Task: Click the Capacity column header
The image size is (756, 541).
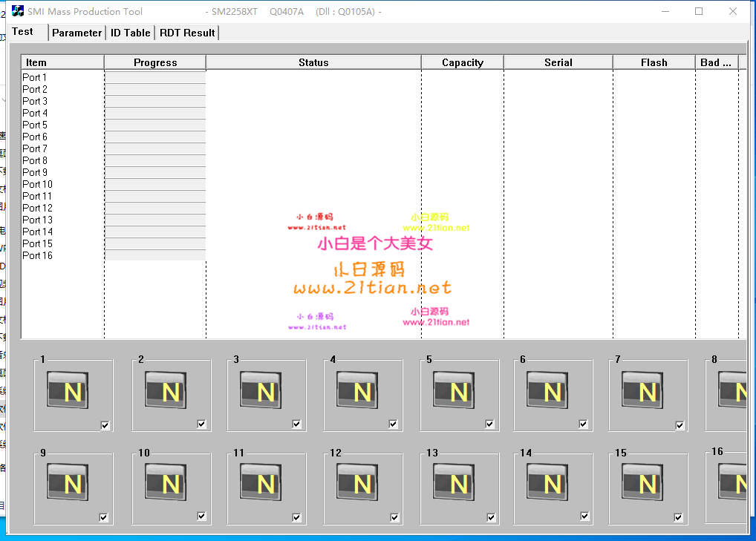Action: [x=463, y=62]
